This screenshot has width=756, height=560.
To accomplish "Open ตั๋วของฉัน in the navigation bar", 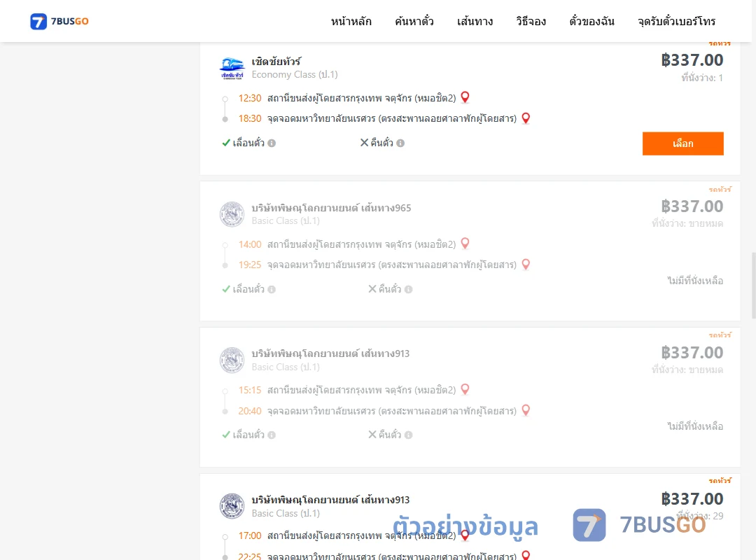I will pyautogui.click(x=591, y=21).
